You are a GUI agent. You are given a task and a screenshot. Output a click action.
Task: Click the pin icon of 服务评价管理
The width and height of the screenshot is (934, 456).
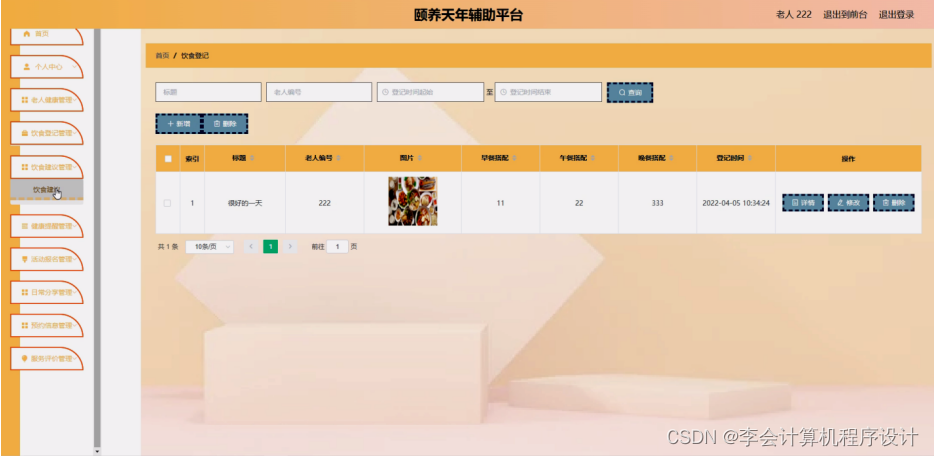[x=25, y=359]
